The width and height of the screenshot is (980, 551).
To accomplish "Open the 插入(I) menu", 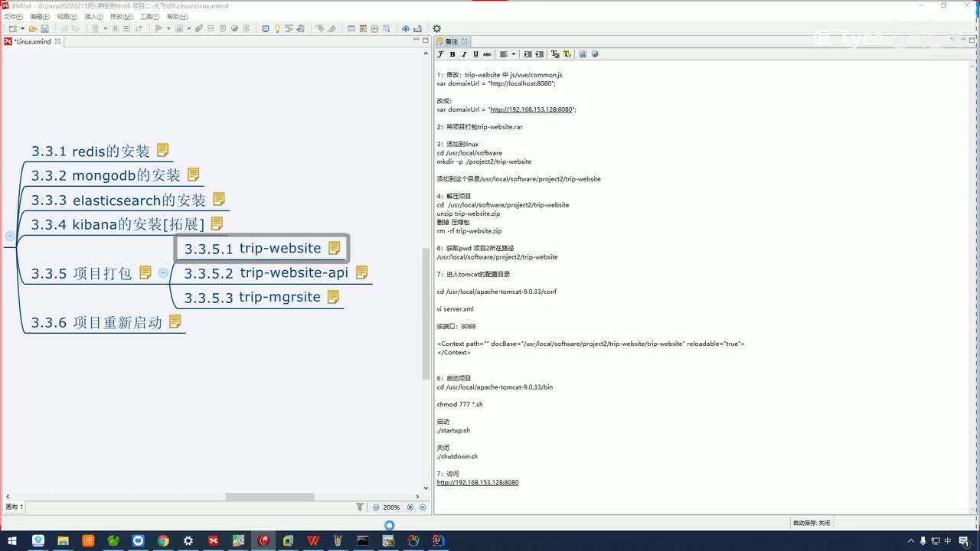I will pyautogui.click(x=93, y=16).
